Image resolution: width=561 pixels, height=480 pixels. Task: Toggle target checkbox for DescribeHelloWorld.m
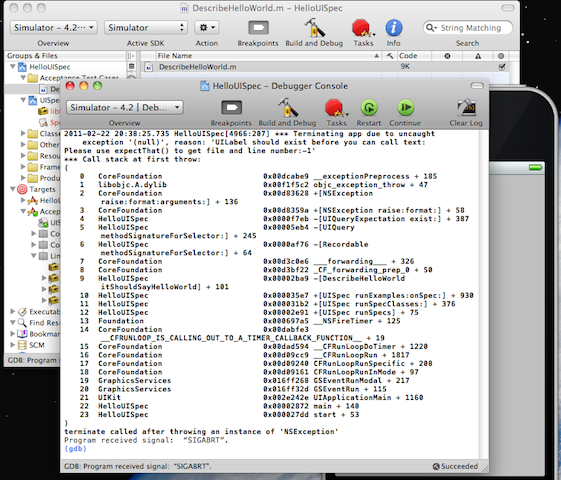tap(502, 67)
